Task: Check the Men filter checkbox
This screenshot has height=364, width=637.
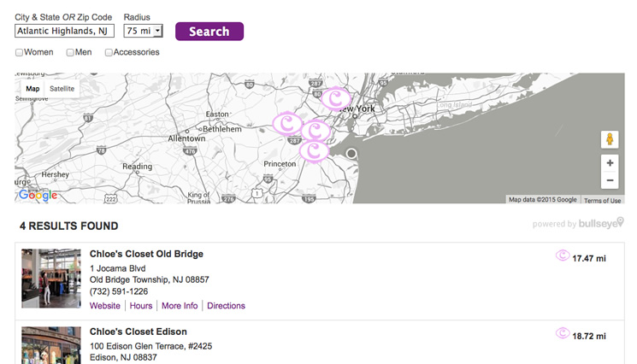Action: click(x=70, y=52)
